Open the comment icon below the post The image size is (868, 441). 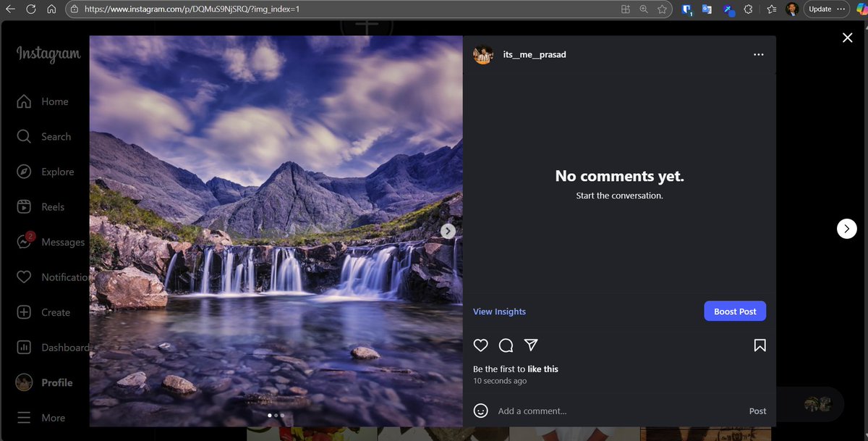(x=506, y=345)
